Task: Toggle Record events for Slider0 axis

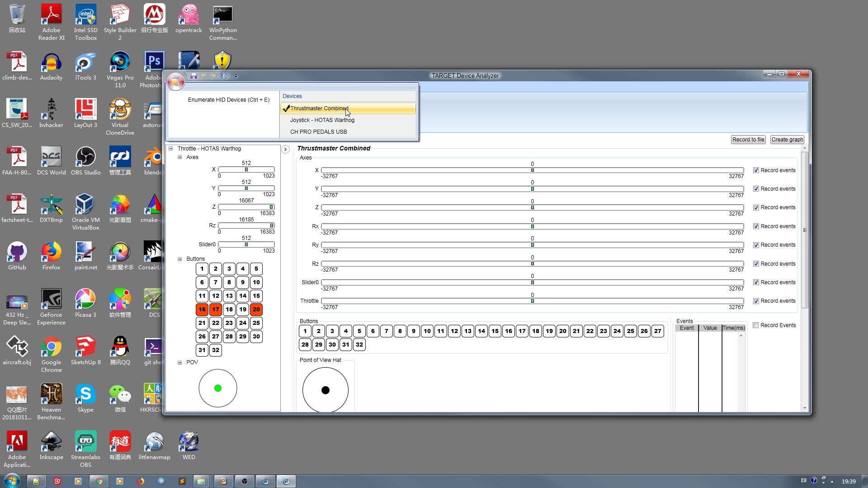Action: coord(756,282)
